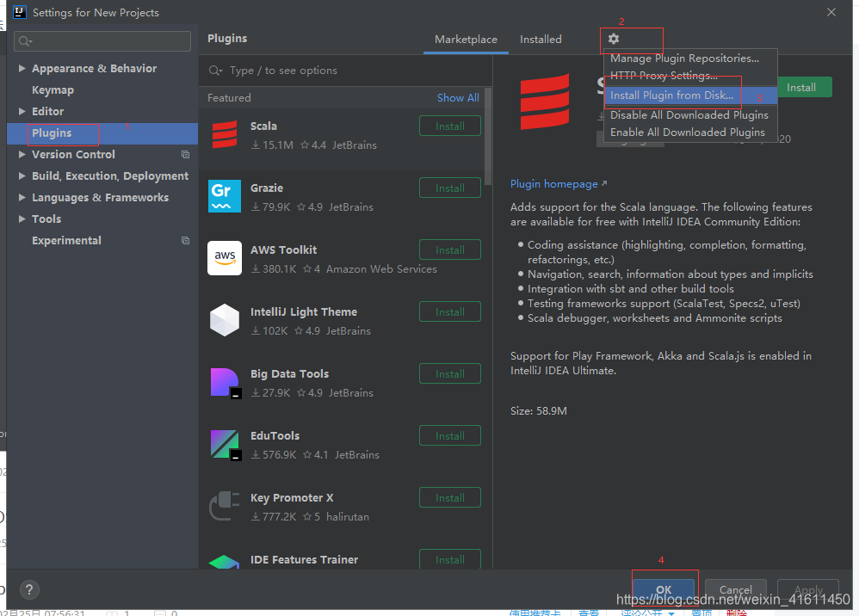Click the IntelliJ Light Theme plugin icon
This screenshot has height=616, width=859.
click(225, 320)
